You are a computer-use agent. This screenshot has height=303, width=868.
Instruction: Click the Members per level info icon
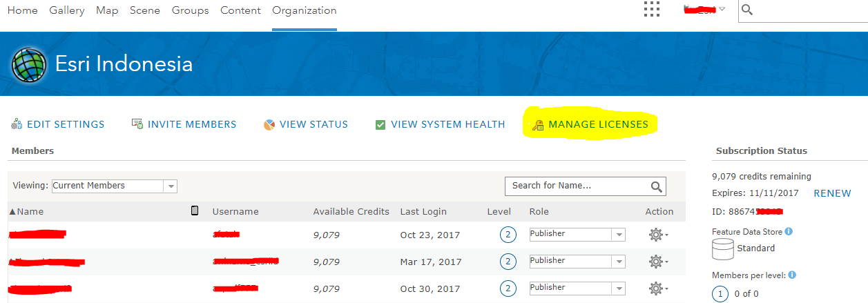792,275
